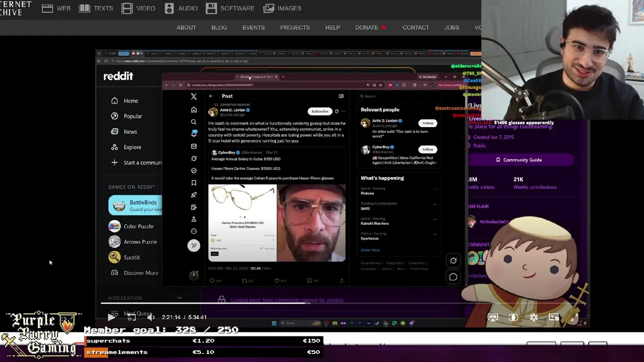Open X Premium rocket icon in sidebar

click(x=194, y=195)
